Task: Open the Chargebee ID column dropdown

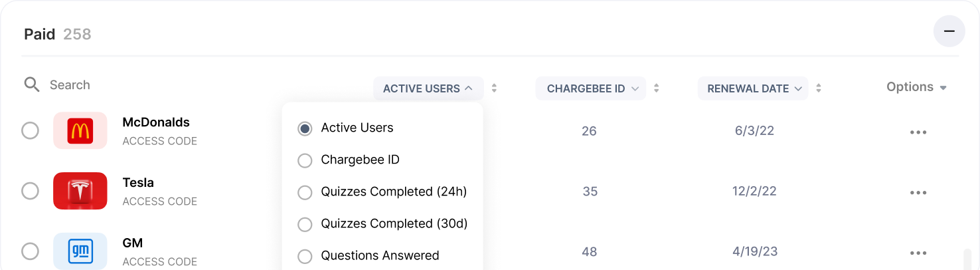Action: (590, 88)
